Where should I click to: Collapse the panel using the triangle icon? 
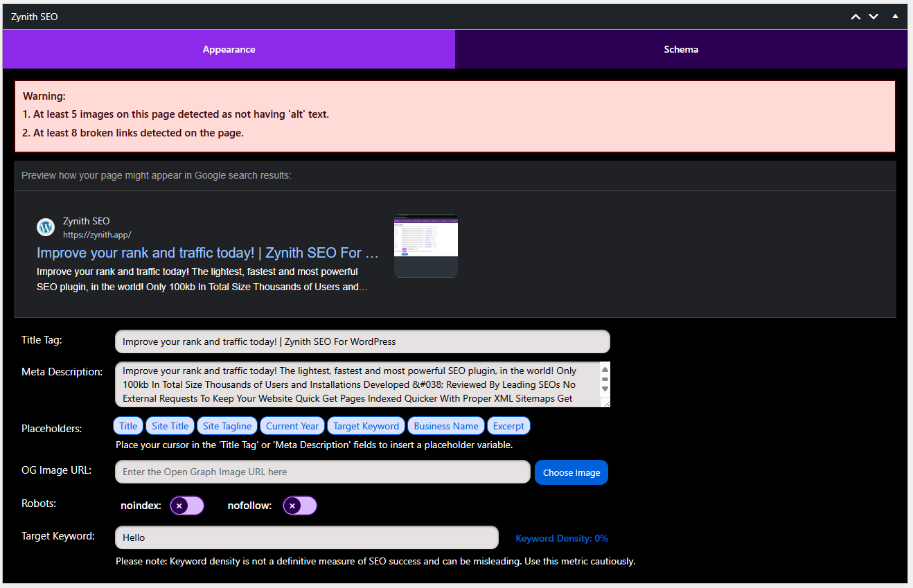pyautogui.click(x=895, y=16)
